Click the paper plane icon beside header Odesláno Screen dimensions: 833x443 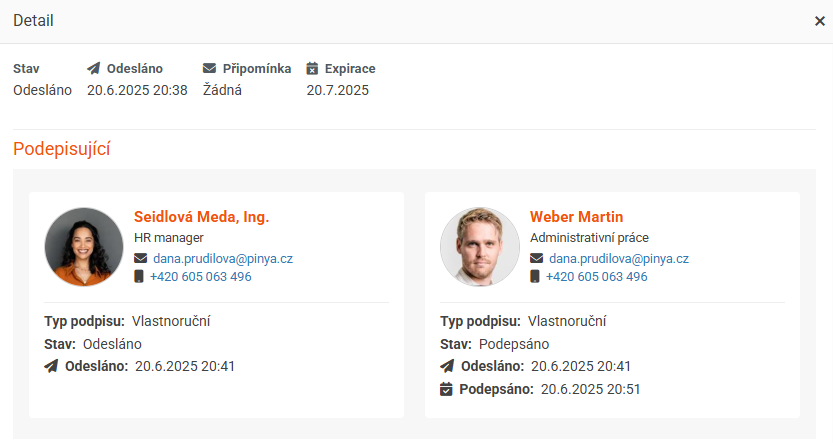tap(94, 69)
